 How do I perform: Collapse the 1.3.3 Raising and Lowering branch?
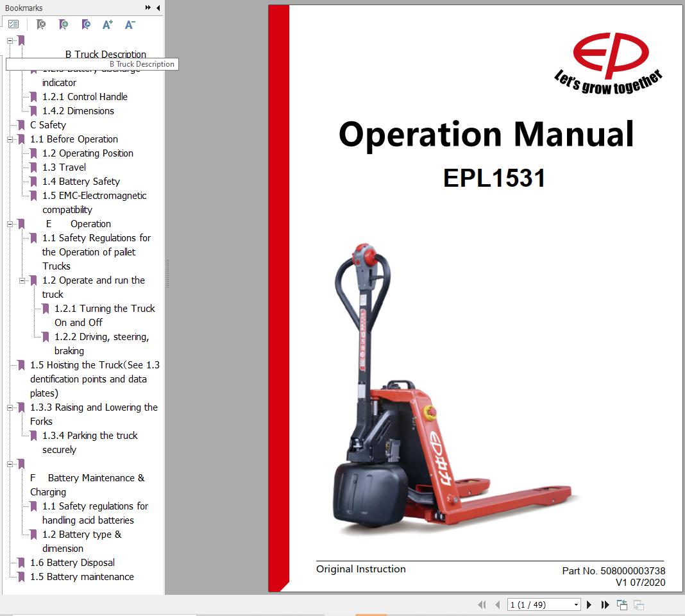click(x=10, y=407)
